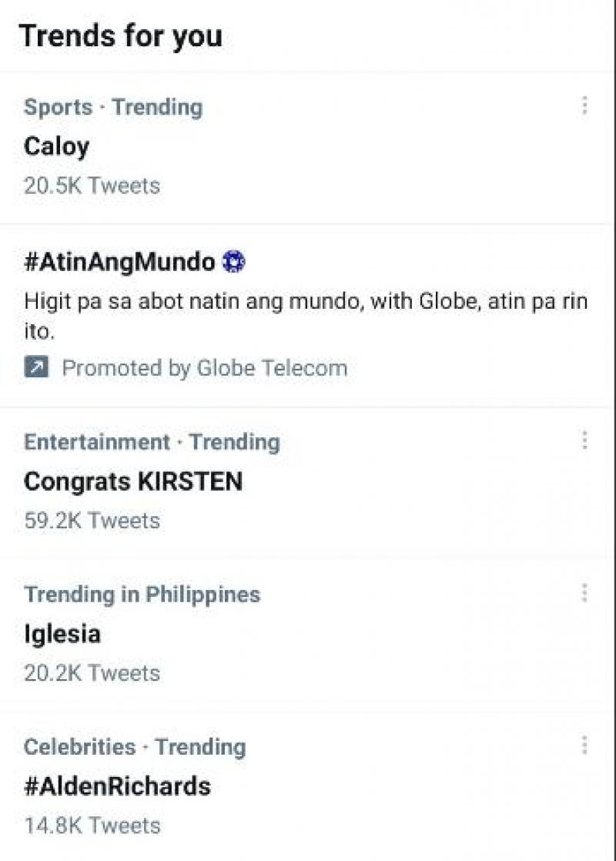Viewport: 616px width, 861px height.
Task: Click the promoted arrow icon by Globe Telecom
Action: point(36,368)
